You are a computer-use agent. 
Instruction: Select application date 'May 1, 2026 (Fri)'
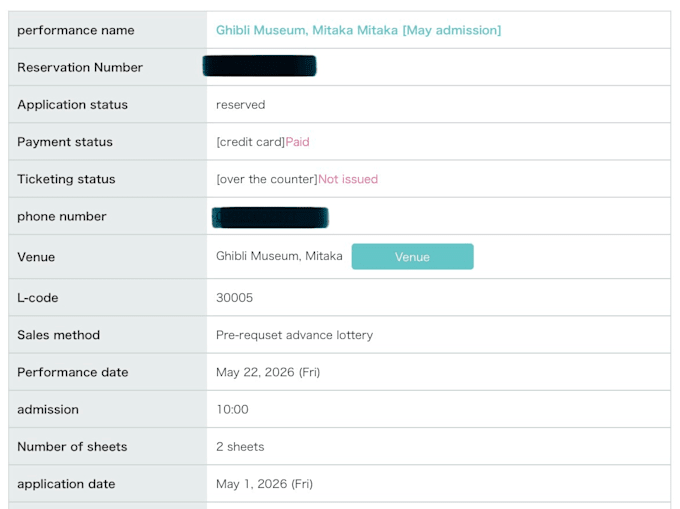[x=265, y=484]
